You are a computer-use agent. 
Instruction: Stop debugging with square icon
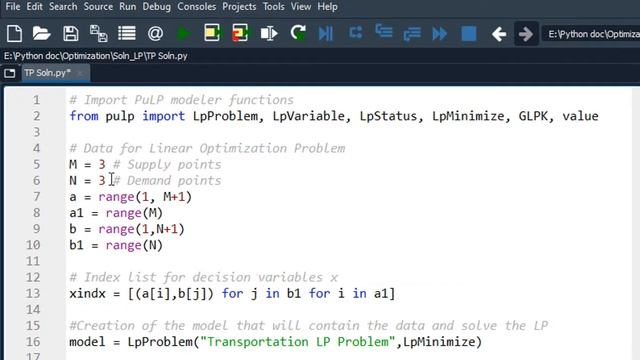click(469, 33)
